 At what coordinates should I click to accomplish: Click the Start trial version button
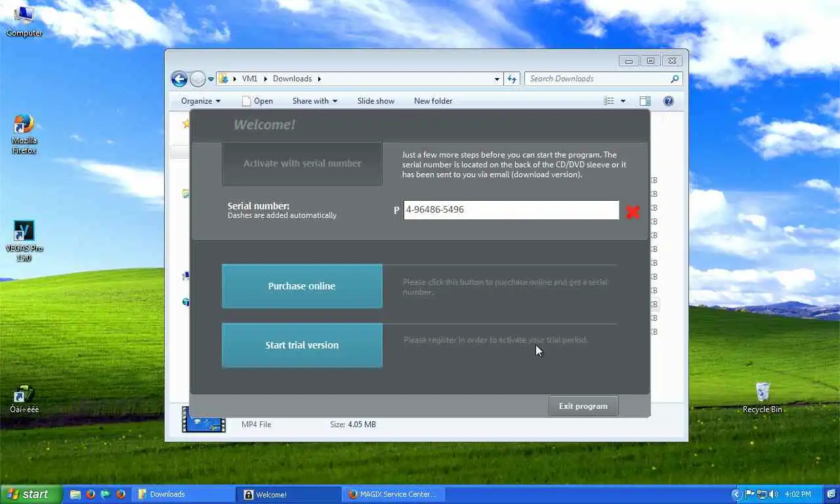tap(302, 345)
